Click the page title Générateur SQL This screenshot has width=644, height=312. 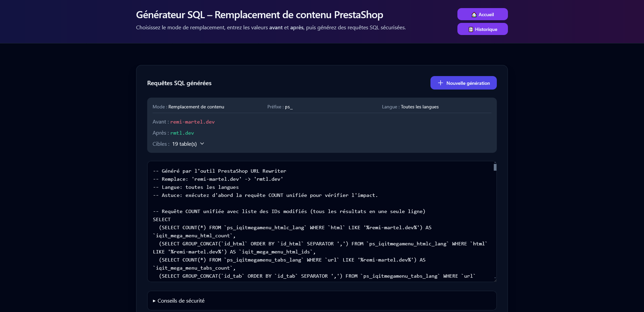[x=170, y=14]
